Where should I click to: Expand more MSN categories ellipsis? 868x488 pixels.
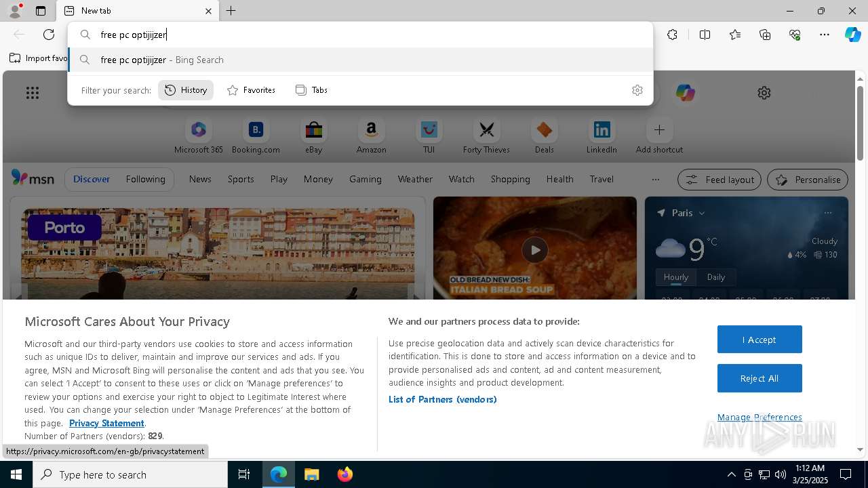pyautogui.click(x=655, y=180)
